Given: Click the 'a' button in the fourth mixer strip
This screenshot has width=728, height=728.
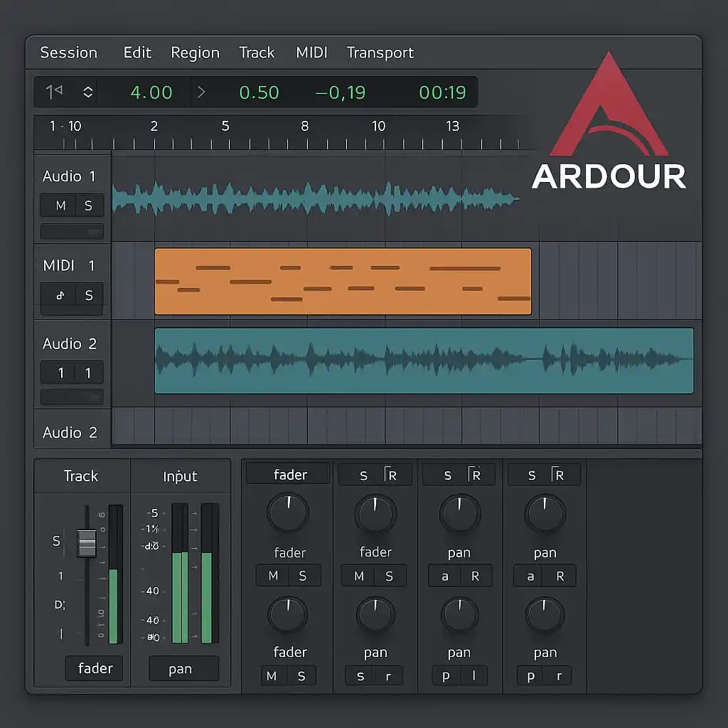Looking at the screenshot, I should click(x=530, y=576).
